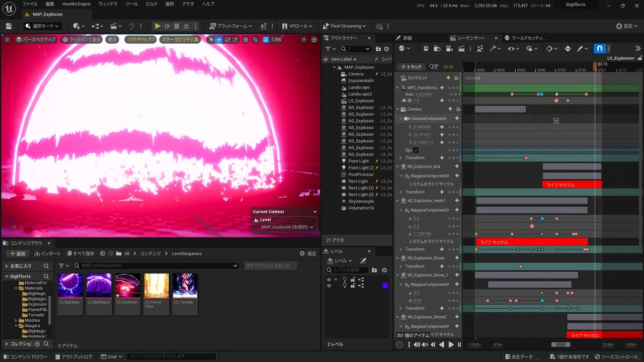Select the translate gizmo tool in viewport
Image resolution: width=644 pixels, height=362 pixels.
(219, 40)
